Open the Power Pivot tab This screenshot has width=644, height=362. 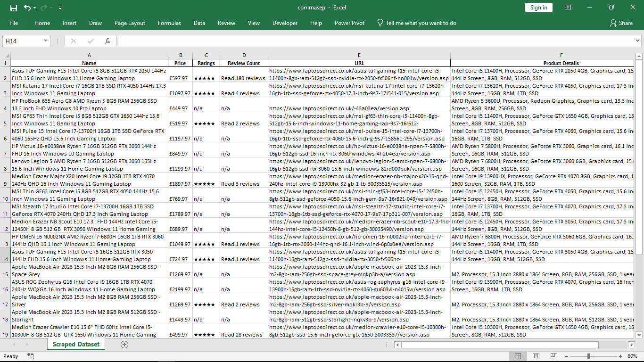(349, 23)
